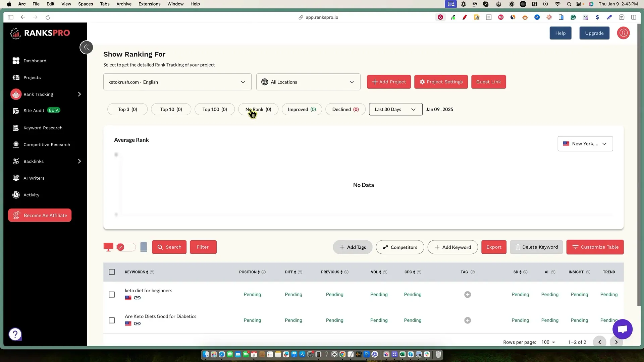Check the select-all keywords checkbox

pyautogui.click(x=112, y=272)
